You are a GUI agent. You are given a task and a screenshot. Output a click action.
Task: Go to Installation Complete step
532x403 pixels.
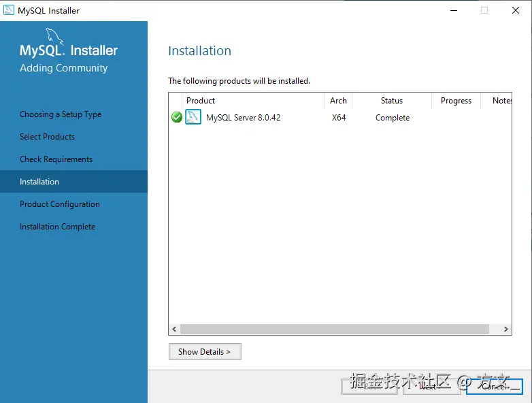point(57,227)
